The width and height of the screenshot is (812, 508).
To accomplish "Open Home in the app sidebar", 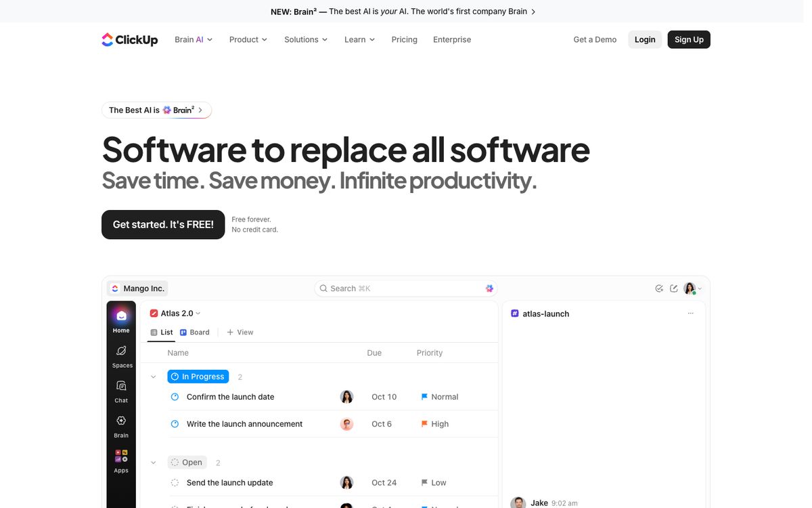I will tap(121, 321).
